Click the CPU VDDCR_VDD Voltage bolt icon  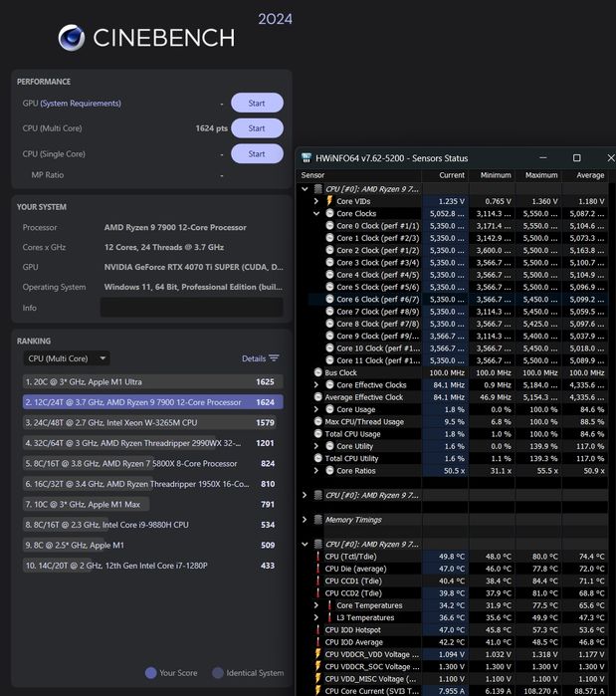[318, 654]
